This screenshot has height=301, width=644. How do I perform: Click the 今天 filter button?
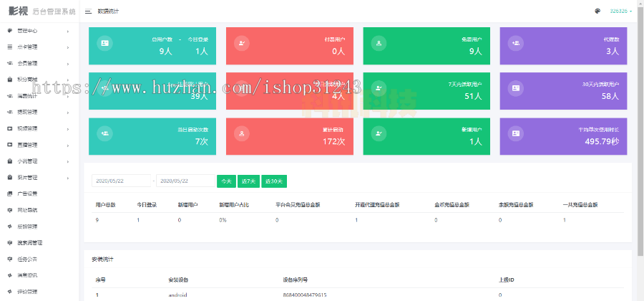click(226, 181)
